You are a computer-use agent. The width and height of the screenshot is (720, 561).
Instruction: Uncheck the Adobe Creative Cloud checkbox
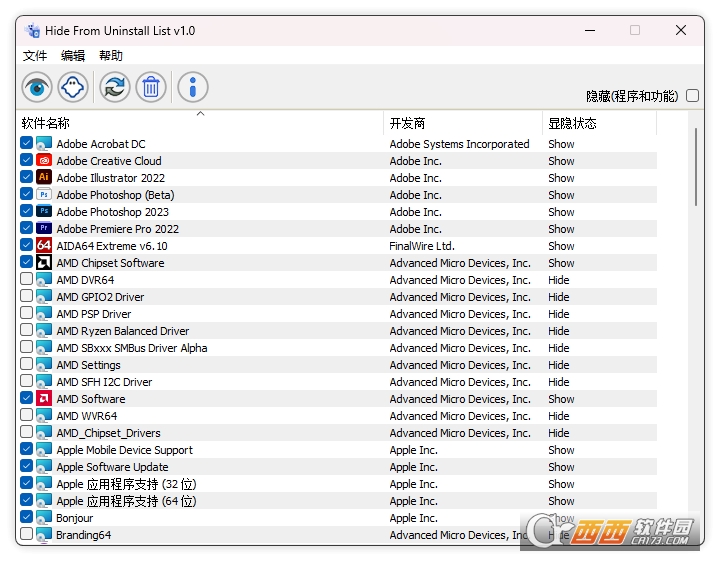(x=27, y=160)
